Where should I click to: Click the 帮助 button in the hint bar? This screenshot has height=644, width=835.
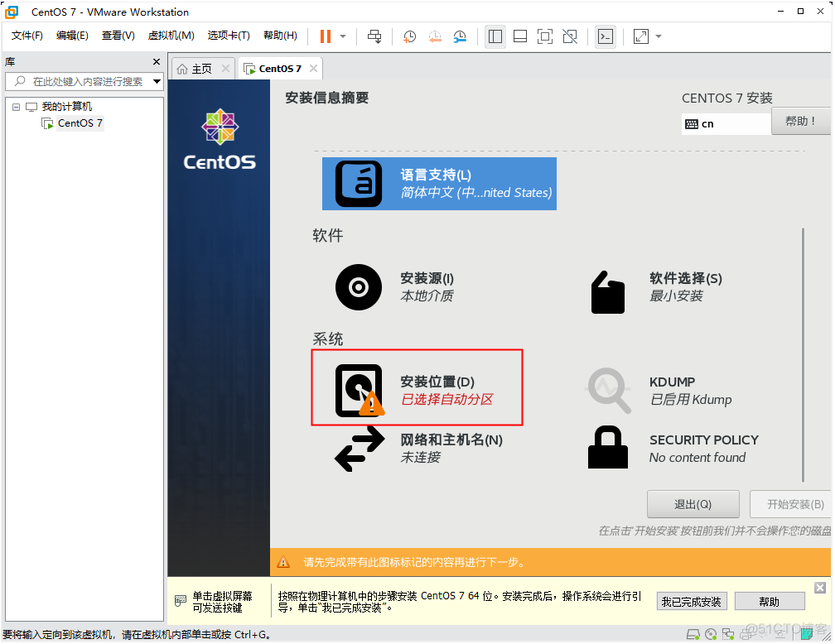[x=769, y=602]
